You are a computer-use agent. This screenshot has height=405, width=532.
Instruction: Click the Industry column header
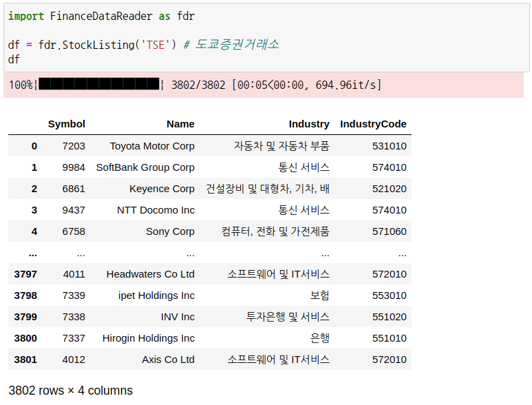(x=309, y=124)
